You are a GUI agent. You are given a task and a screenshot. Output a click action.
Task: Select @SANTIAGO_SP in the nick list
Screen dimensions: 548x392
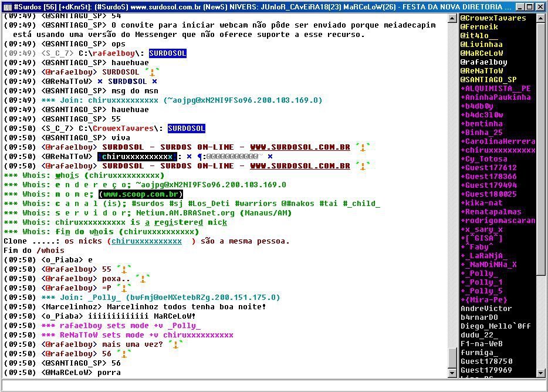tap(488, 80)
